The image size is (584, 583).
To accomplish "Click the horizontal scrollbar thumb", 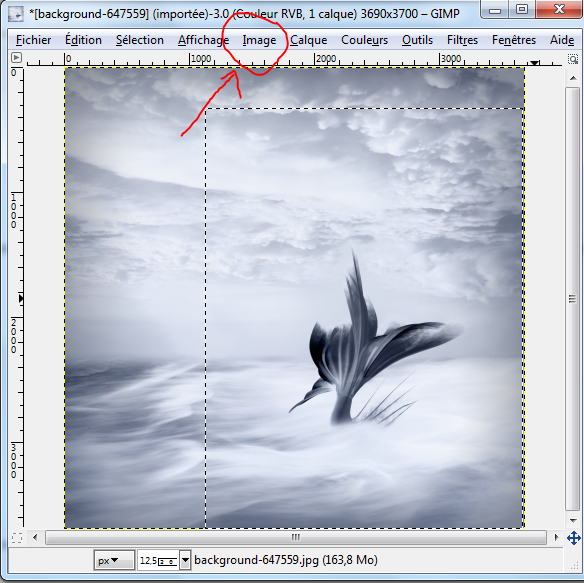I will point(296,538).
